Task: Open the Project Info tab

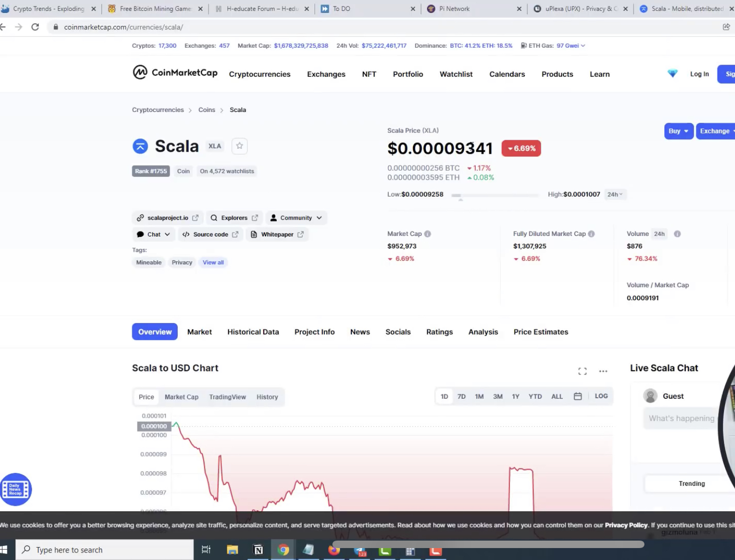Action: 315,332
